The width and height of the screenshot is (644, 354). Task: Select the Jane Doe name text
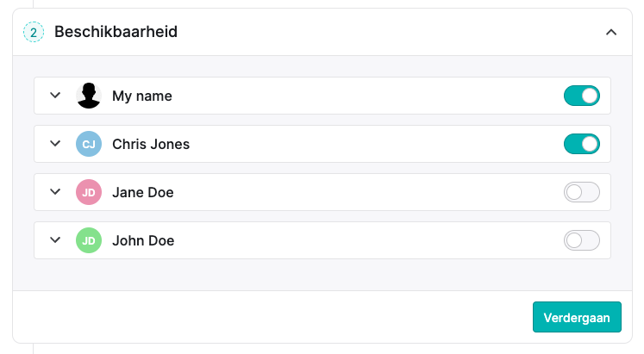point(143,192)
